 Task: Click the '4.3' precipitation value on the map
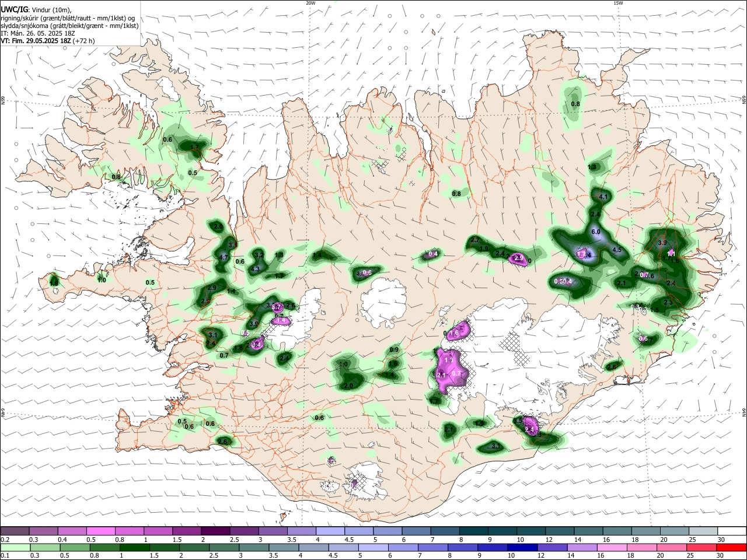[x=255, y=269]
